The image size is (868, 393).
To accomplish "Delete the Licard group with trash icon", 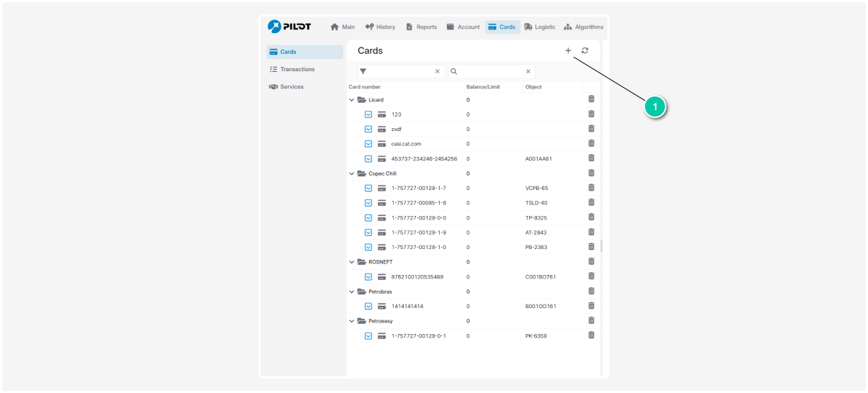I will pyautogui.click(x=591, y=99).
